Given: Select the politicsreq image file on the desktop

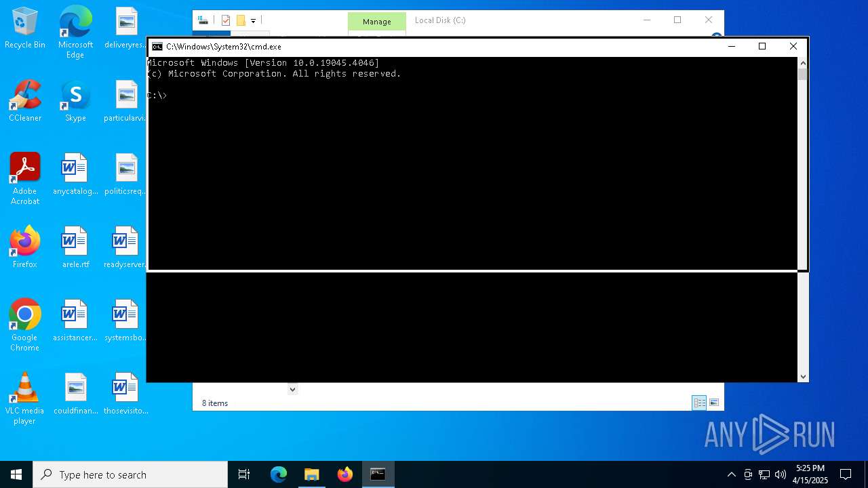Looking at the screenshot, I should click(x=125, y=174).
